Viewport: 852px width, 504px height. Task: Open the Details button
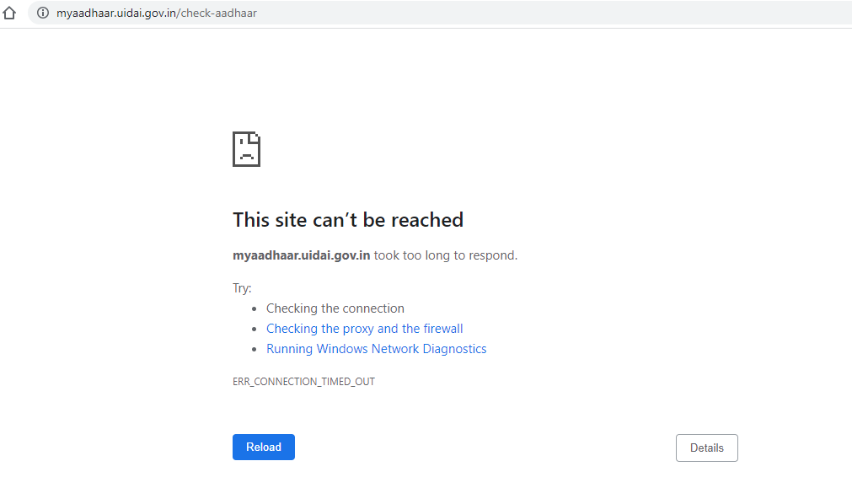pyautogui.click(x=707, y=448)
